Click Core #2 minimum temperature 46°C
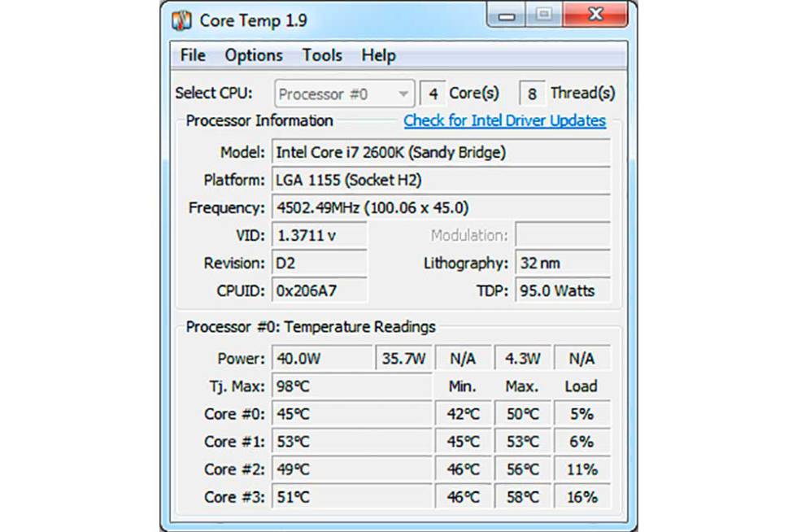 click(x=463, y=469)
